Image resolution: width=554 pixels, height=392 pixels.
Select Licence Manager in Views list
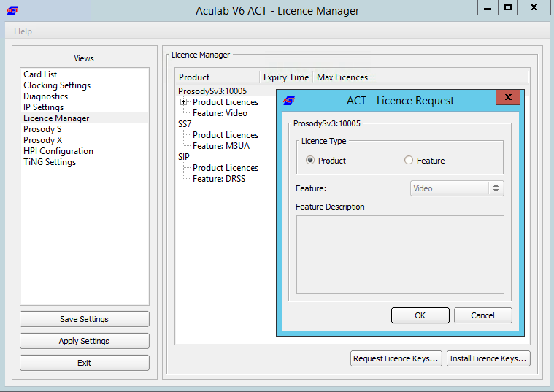point(85,118)
